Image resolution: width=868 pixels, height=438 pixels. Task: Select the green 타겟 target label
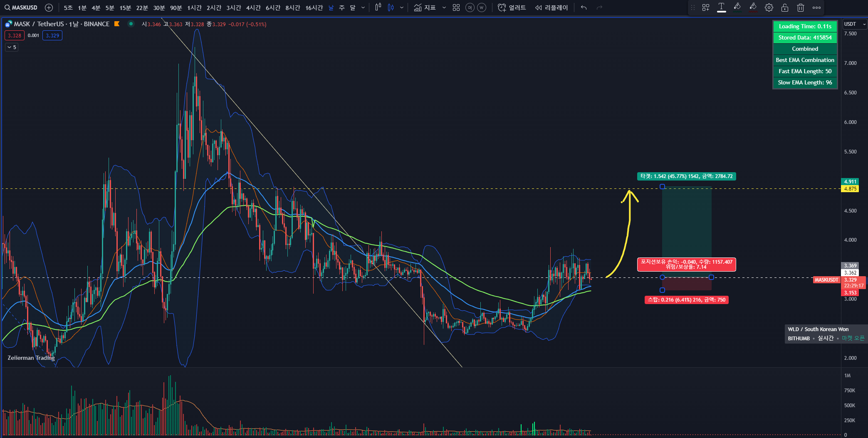pos(687,176)
